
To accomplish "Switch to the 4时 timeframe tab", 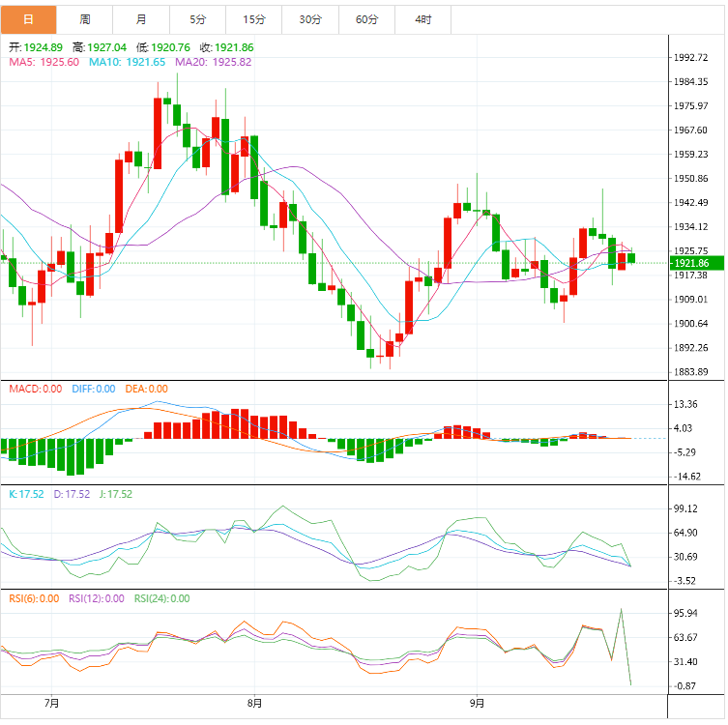I will [422, 19].
